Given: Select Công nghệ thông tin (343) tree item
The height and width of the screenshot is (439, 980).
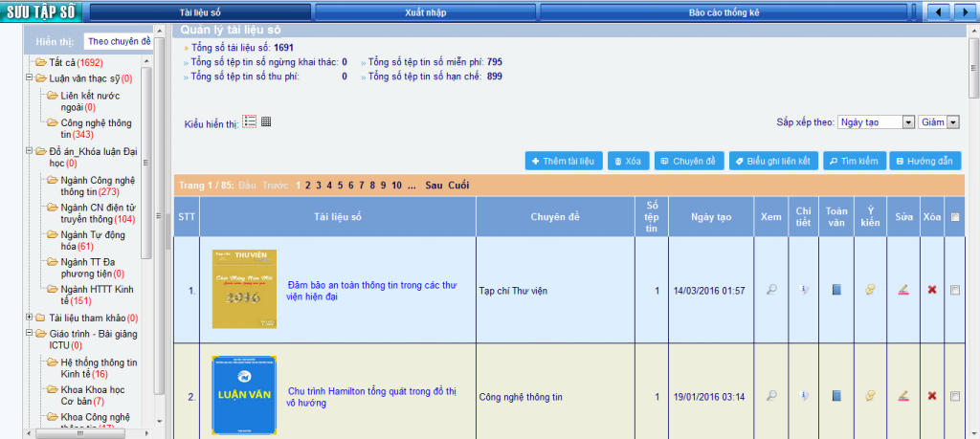Looking at the screenshot, I should (97, 129).
